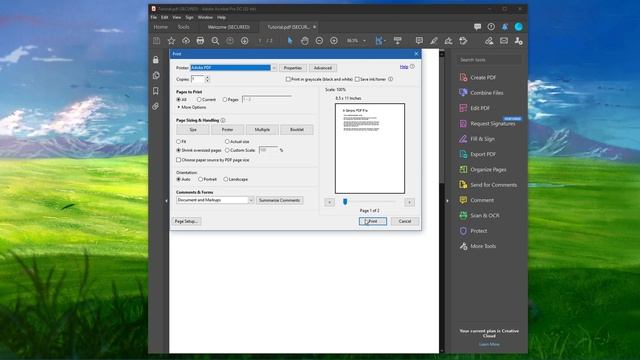The image size is (640, 360).
Task: Click the sign document icon in toolbar
Action: (448, 40)
